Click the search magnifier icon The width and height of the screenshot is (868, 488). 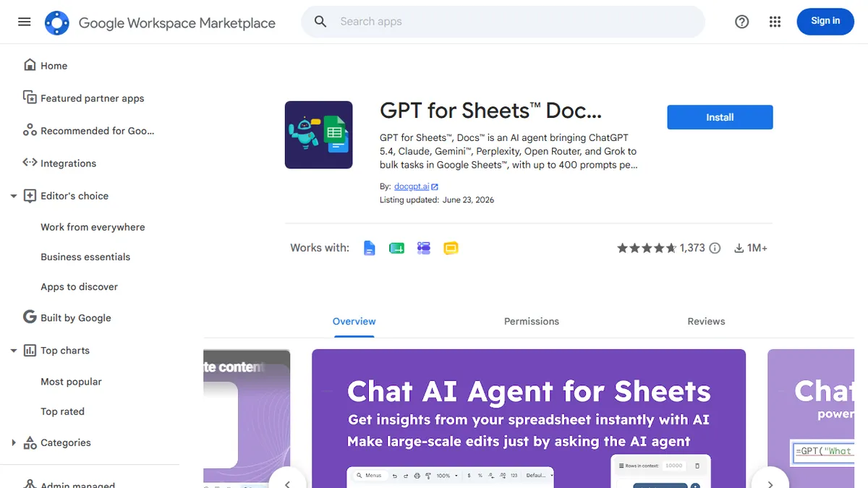click(x=320, y=22)
